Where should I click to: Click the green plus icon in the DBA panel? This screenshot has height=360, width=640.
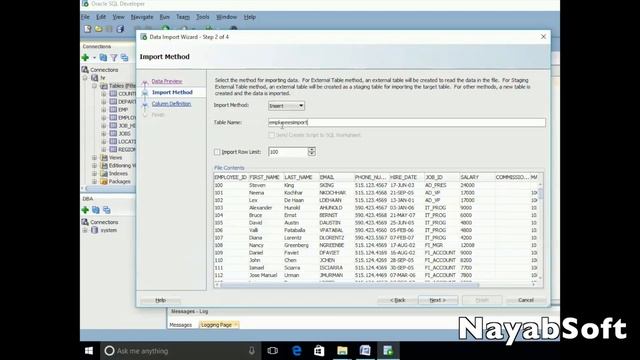[85, 210]
